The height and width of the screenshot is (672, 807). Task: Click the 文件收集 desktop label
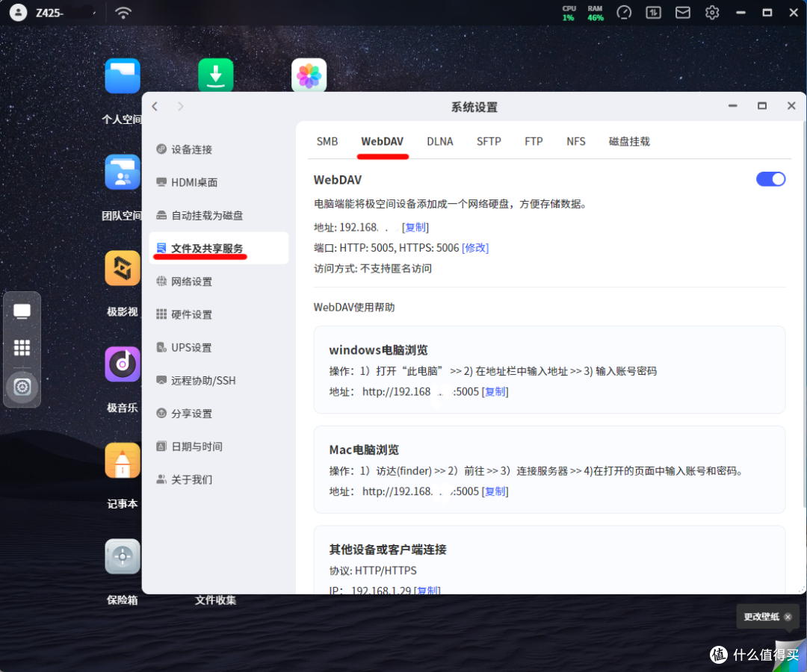pos(216,600)
